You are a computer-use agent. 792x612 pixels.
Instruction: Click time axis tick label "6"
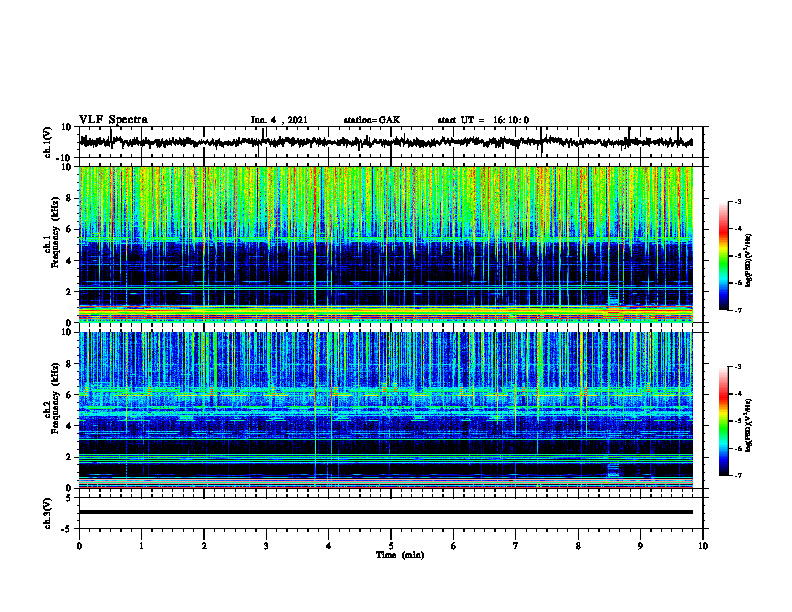(x=454, y=546)
